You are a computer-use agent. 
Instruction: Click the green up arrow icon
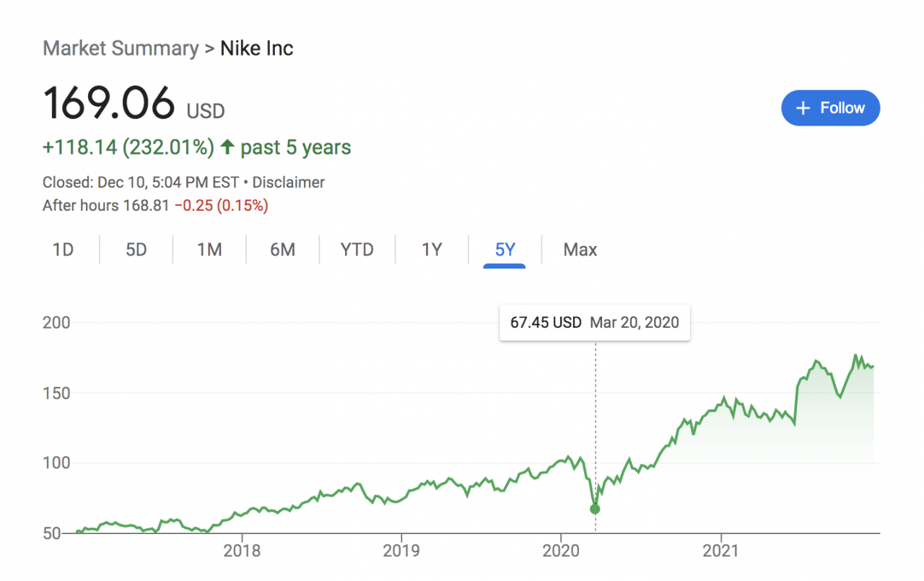(x=227, y=147)
